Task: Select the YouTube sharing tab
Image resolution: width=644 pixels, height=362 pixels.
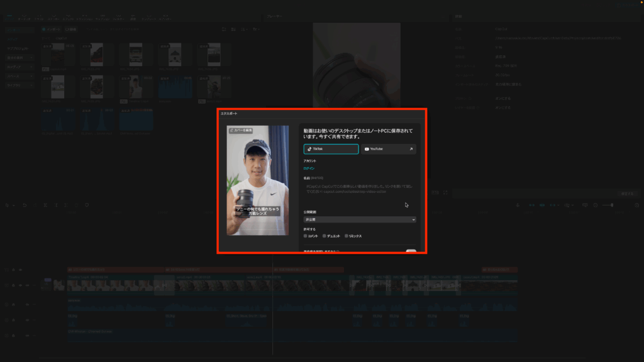Action: point(388,149)
